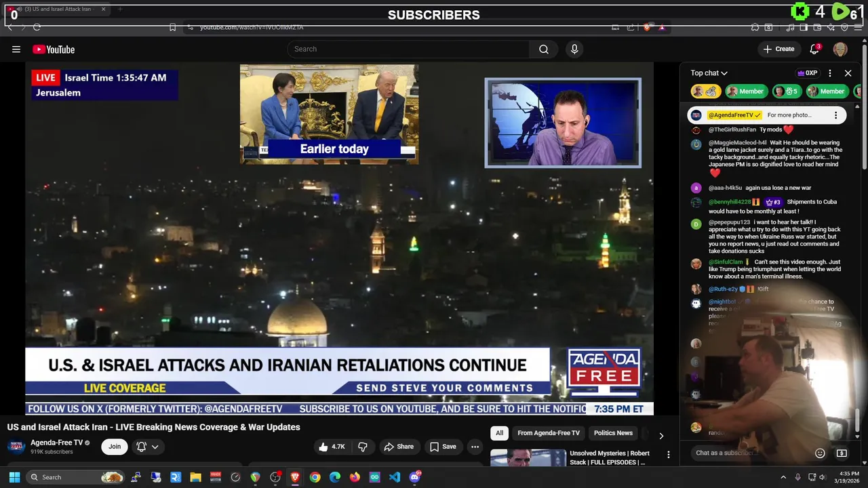The height and width of the screenshot is (488, 868).
Task: Open the first green Member ticker chip
Action: pyautogui.click(x=745, y=91)
